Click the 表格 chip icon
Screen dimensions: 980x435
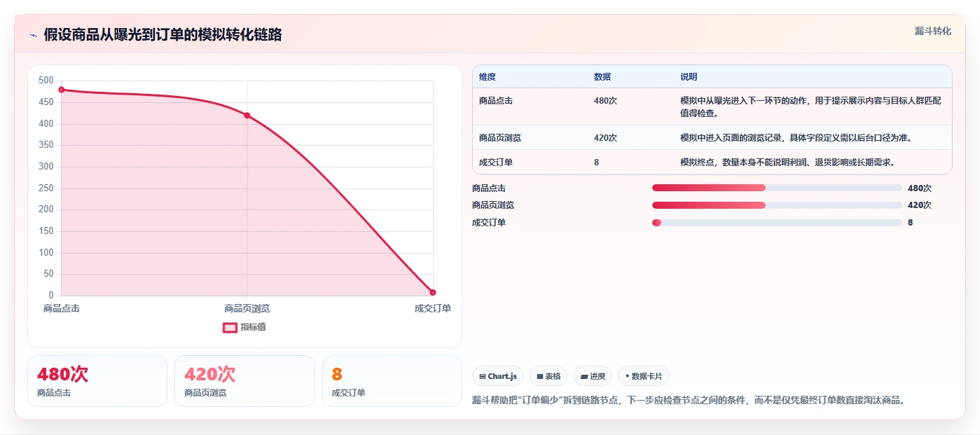[x=539, y=376]
